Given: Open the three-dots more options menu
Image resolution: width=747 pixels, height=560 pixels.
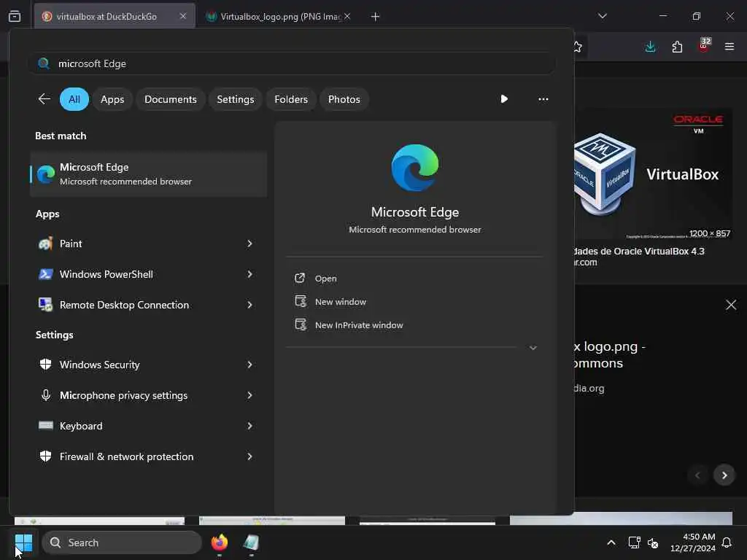Looking at the screenshot, I should point(543,99).
